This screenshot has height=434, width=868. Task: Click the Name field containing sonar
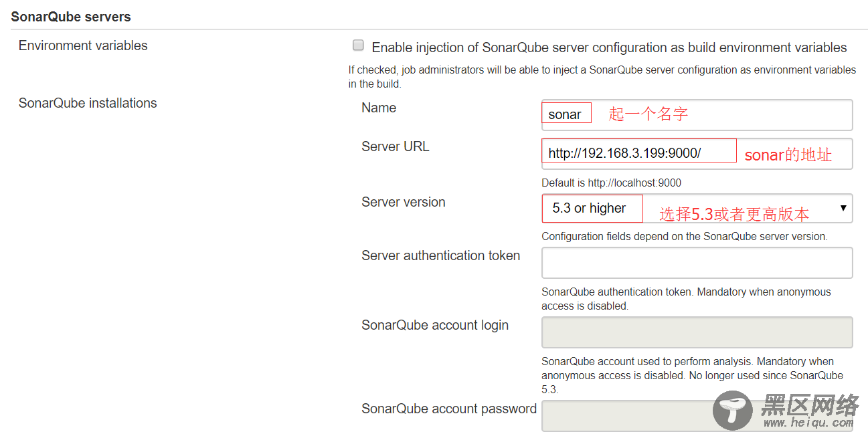point(697,115)
